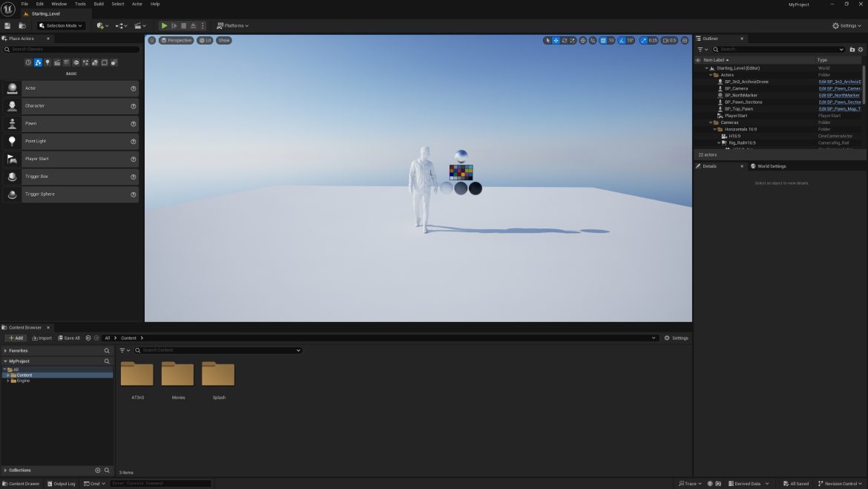Open the Window menu
Image resolution: width=868 pixels, height=489 pixels.
point(59,4)
